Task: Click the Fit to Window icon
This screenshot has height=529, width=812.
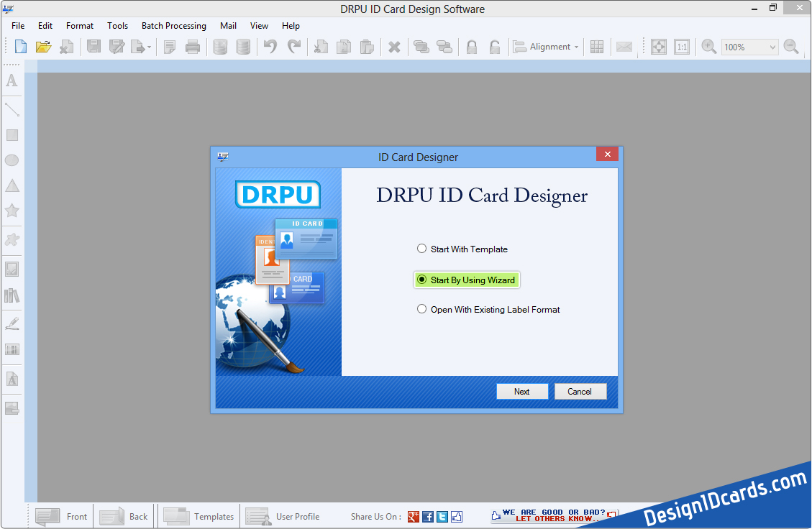Action: click(x=659, y=47)
